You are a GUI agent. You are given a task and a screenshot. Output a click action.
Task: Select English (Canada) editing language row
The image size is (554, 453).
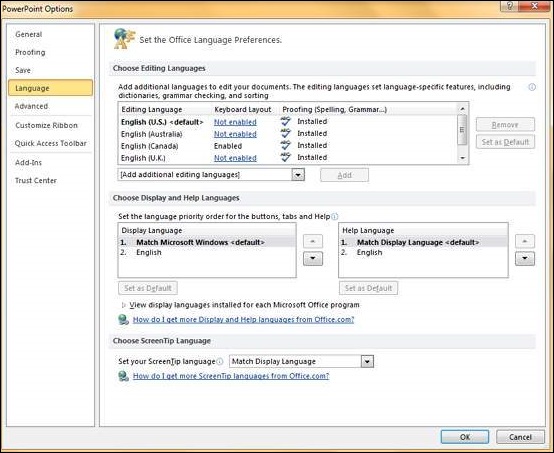(288, 146)
